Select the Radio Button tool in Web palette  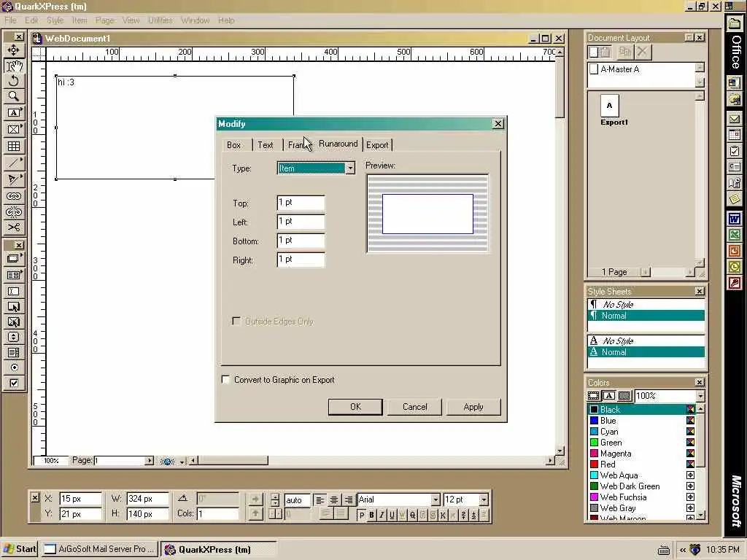14,367
